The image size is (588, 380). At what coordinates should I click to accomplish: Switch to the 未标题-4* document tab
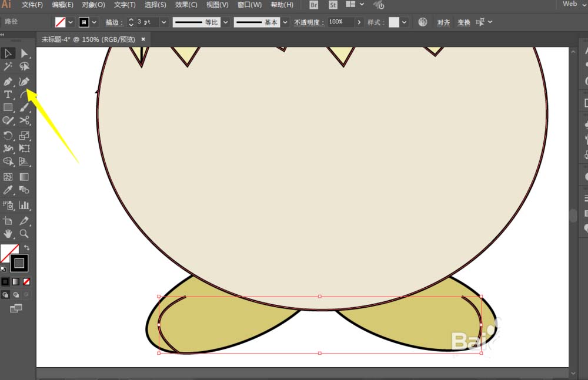[x=88, y=39]
